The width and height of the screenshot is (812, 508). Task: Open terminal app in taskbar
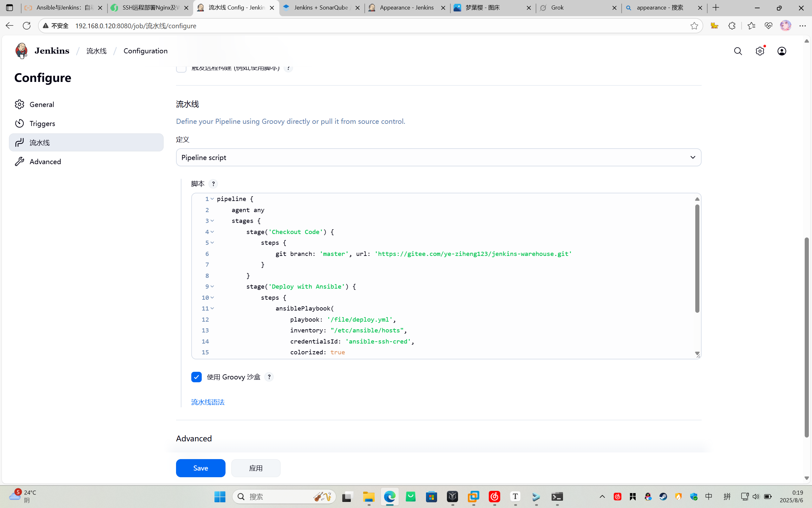557,497
